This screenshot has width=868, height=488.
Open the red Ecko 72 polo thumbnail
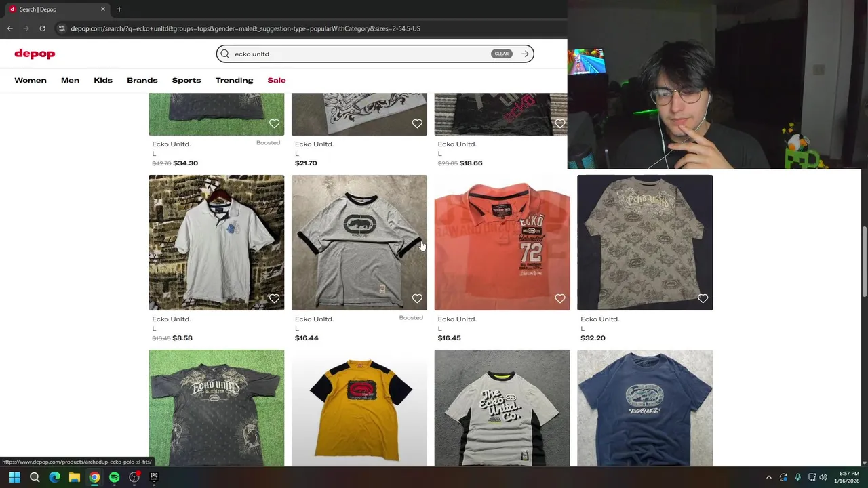pyautogui.click(x=502, y=243)
